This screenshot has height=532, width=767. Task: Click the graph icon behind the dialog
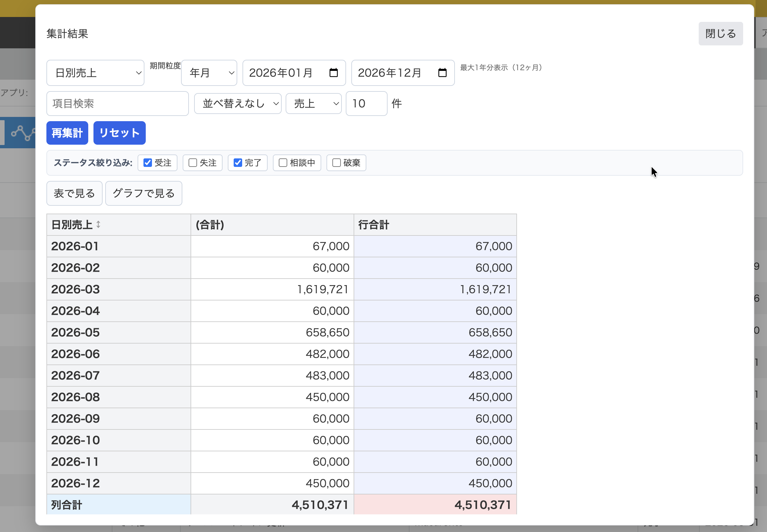(23, 133)
